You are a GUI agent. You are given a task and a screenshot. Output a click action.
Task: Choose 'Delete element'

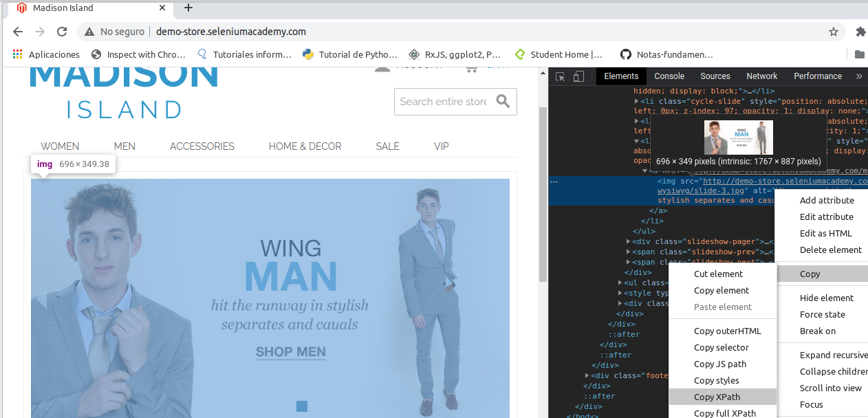(x=831, y=250)
